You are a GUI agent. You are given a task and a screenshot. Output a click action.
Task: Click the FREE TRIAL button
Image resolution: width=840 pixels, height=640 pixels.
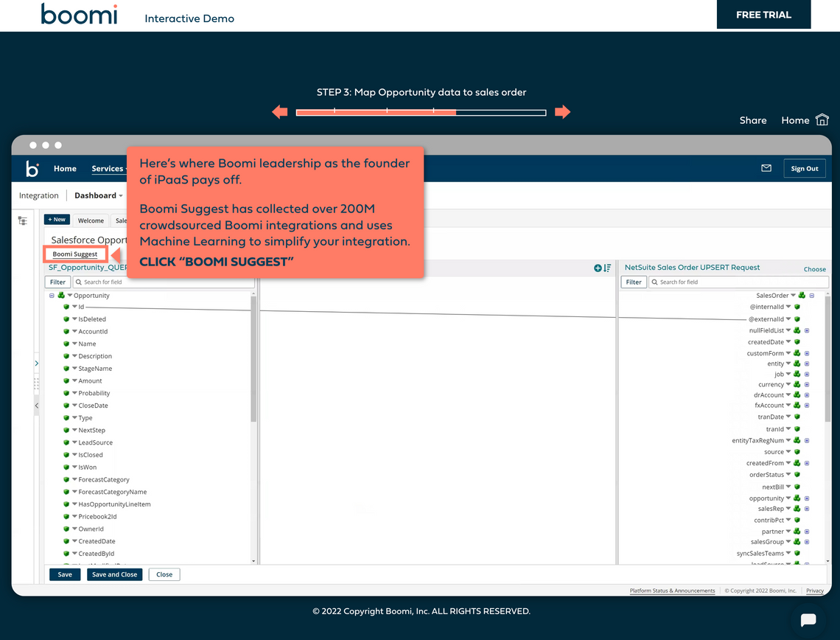point(763,15)
